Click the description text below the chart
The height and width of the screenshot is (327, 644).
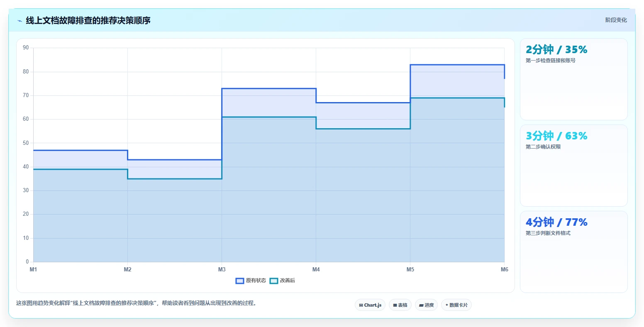pyautogui.click(x=137, y=303)
